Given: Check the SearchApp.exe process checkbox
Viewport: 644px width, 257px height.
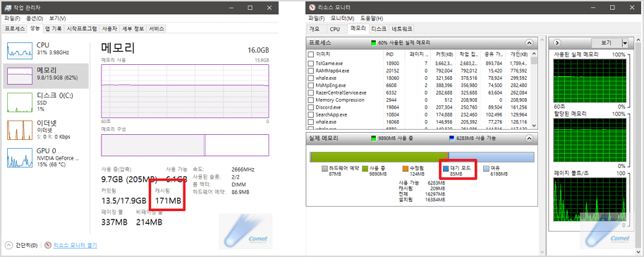Looking at the screenshot, I should pos(311,114).
